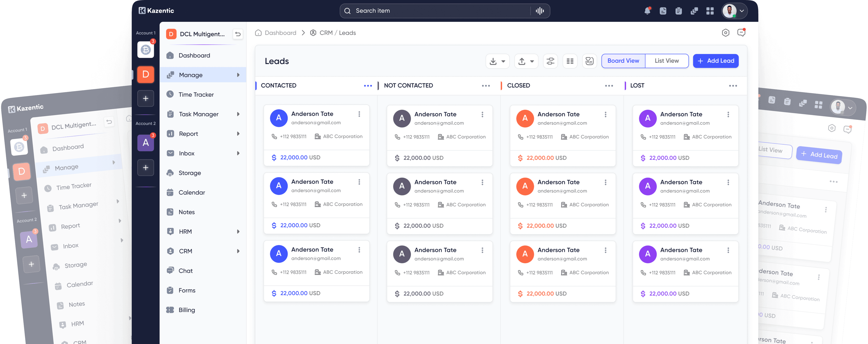Switch to Board View

click(623, 61)
